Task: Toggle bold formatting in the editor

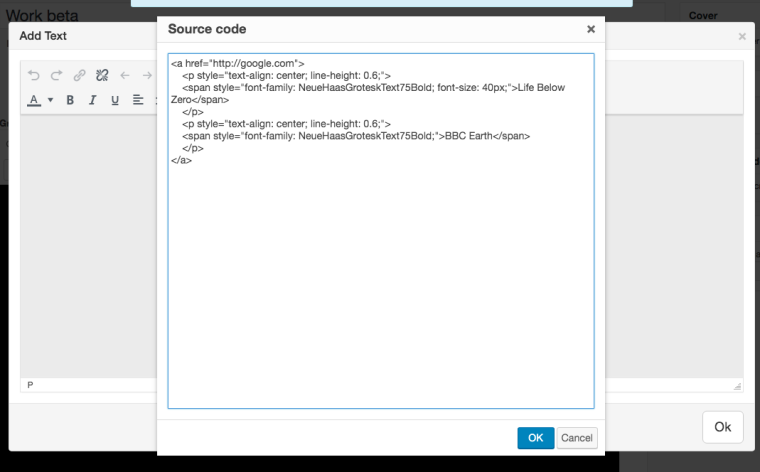Action: click(x=70, y=100)
